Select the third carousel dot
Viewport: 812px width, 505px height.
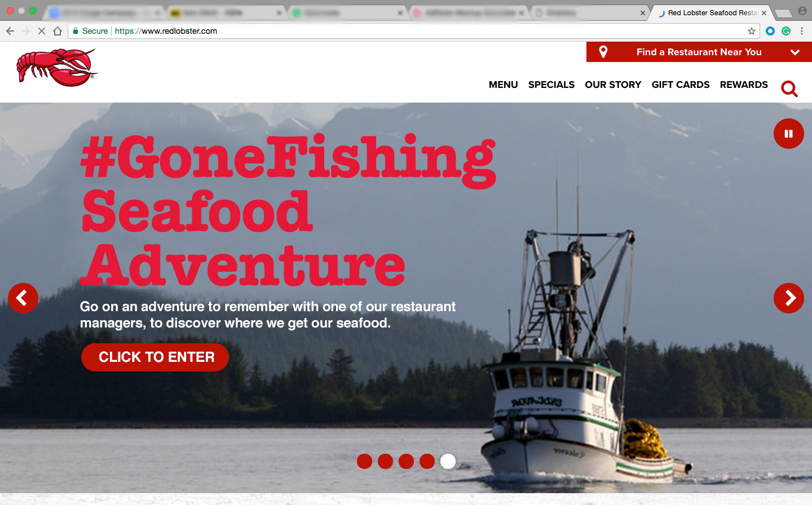(407, 461)
